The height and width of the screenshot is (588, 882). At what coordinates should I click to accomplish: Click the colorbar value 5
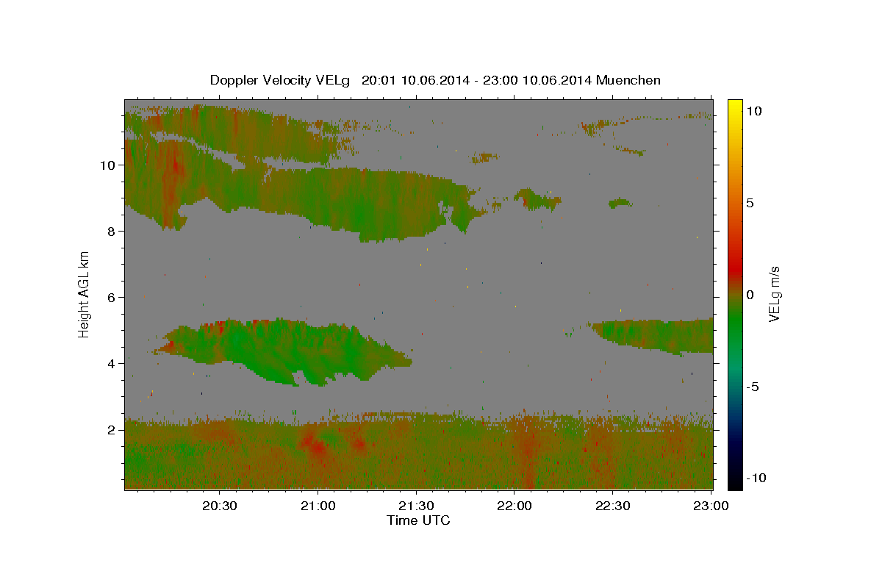(x=751, y=203)
